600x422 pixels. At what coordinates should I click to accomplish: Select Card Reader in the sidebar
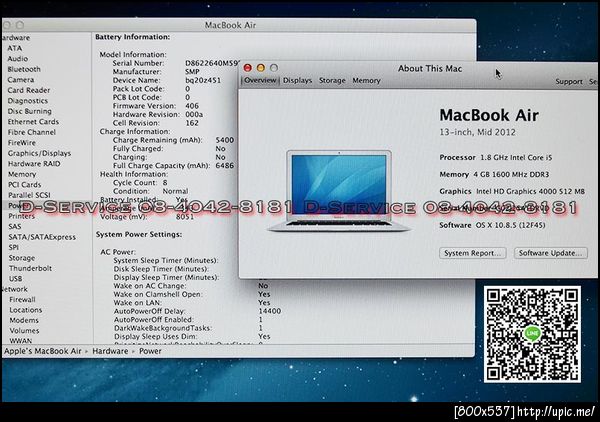pyautogui.click(x=29, y=90)
